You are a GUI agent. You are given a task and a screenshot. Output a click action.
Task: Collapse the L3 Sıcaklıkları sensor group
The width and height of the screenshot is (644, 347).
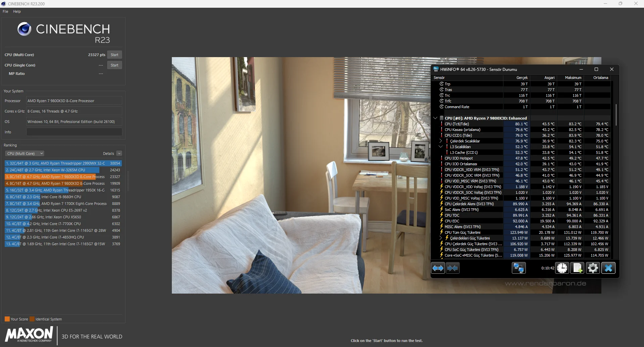click(441, 147)
